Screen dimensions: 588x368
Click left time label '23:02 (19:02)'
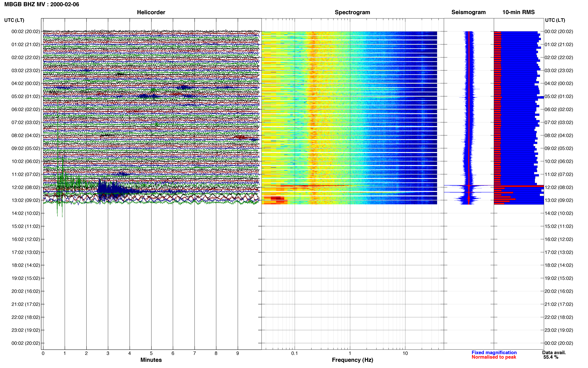(26, 330)
